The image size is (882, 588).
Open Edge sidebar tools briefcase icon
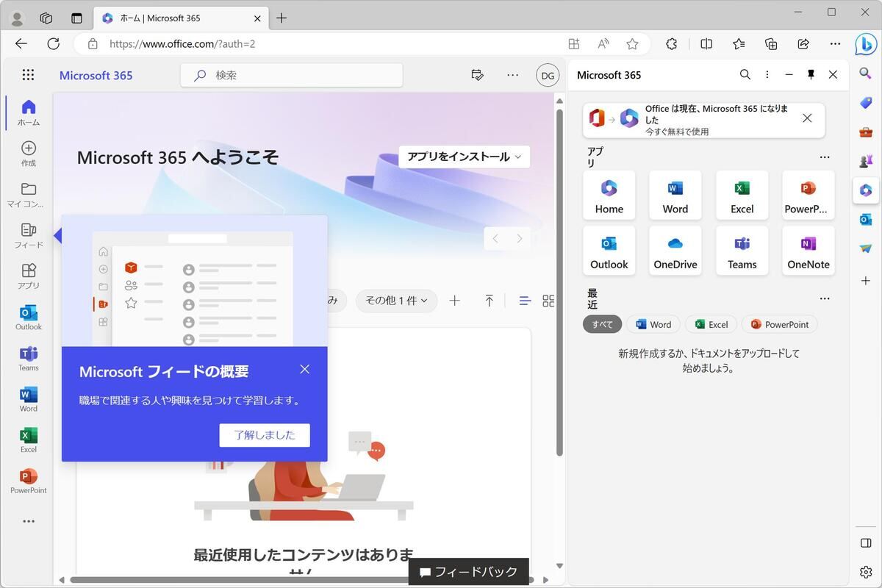[866, 132]
